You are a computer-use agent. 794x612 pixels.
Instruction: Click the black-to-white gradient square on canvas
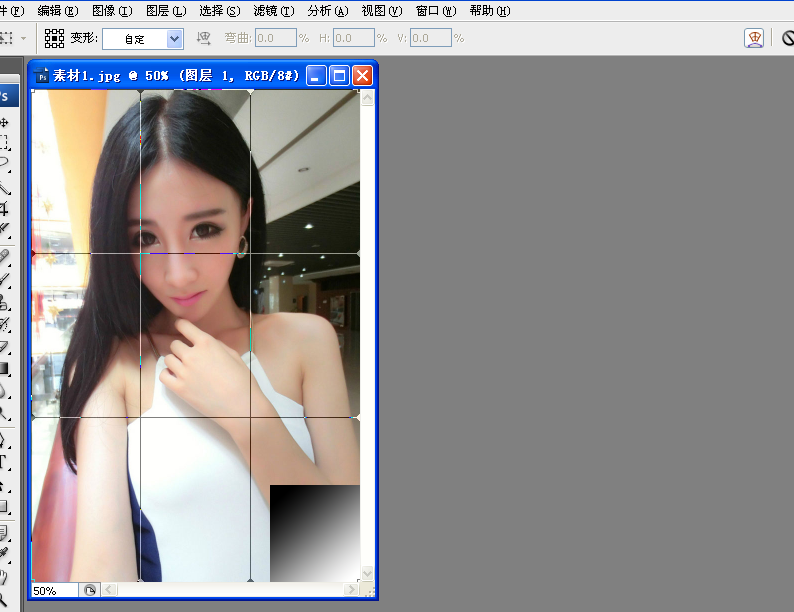[314, 533]
